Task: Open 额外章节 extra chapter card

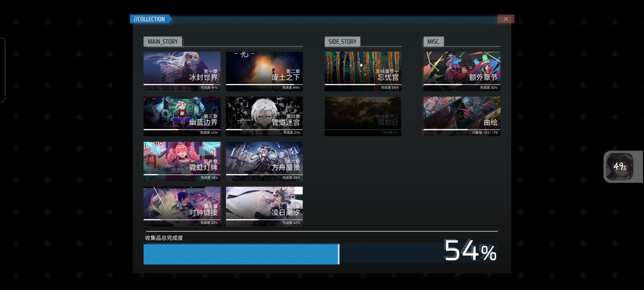Action: tap(462, 71)
